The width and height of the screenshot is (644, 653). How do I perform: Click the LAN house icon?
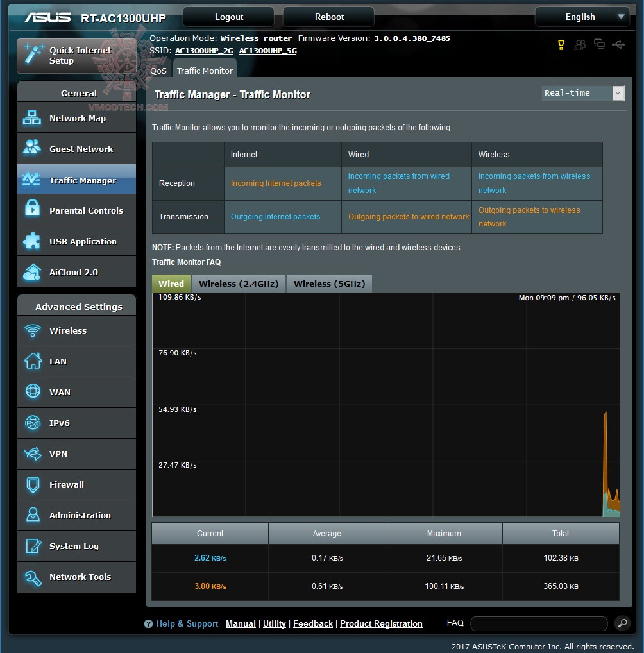point(33,360)
